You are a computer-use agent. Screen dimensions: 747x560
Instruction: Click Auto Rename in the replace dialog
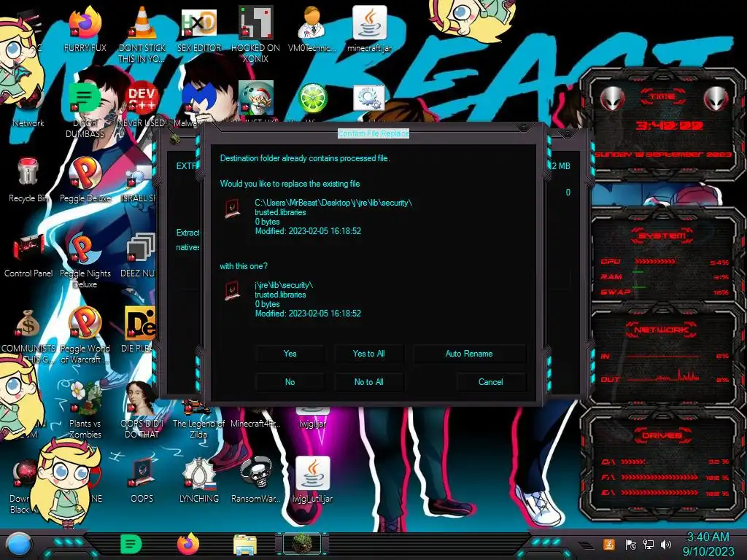[469, 354]
